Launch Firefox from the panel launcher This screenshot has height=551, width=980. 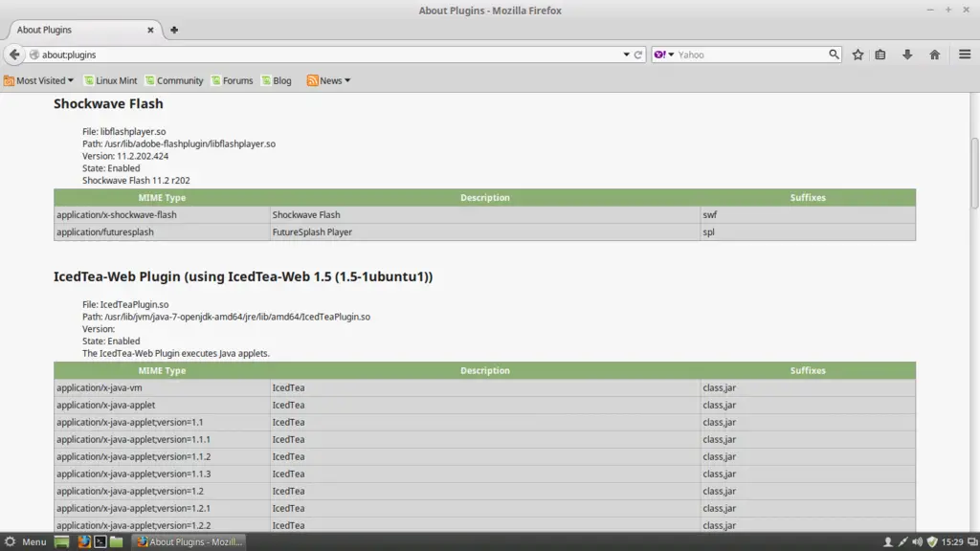pyautogui.click(x=84, y=541)
